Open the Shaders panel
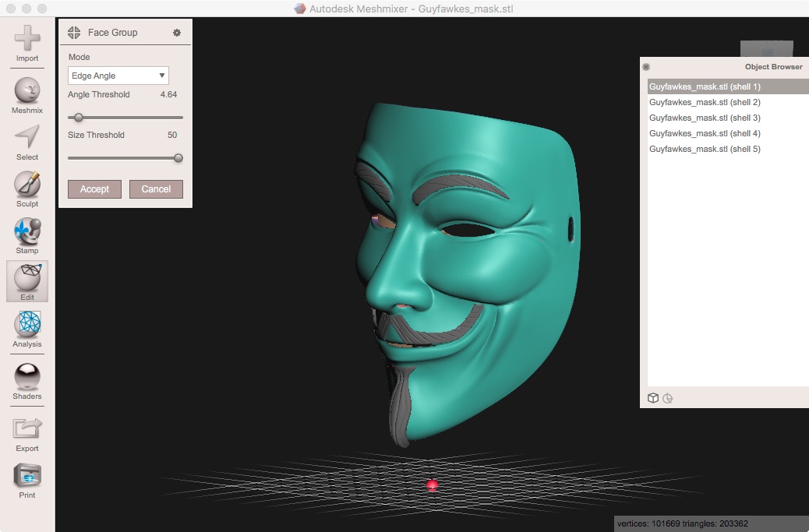The height and width of the screenshot is (532, 809). pos(26,382)
